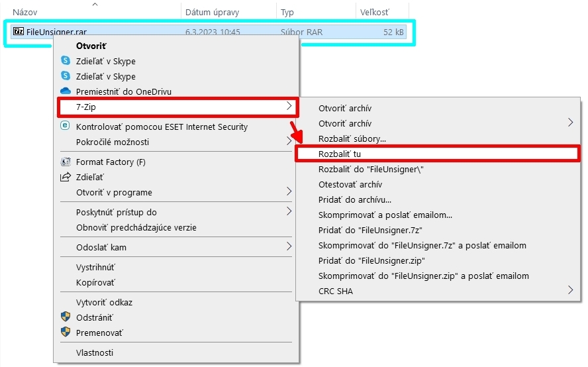This screenshot has height=367, width=588.
Task: Select Pridať do archívu... entry
Action: (355, 199)
